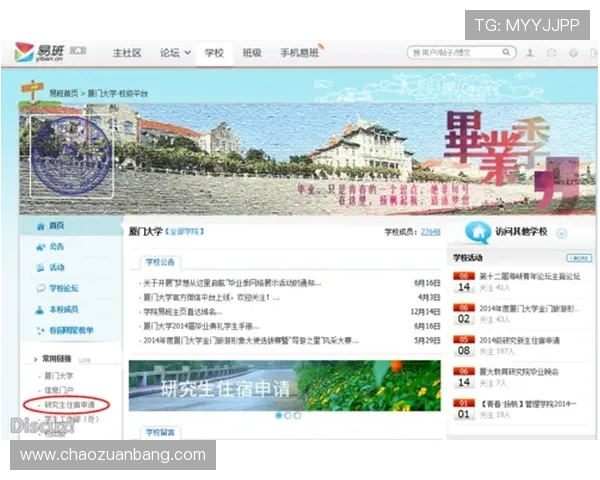
Task: Open activity 2014年度厦门大学金门旅游形
Action: click(x=530, y=309)
